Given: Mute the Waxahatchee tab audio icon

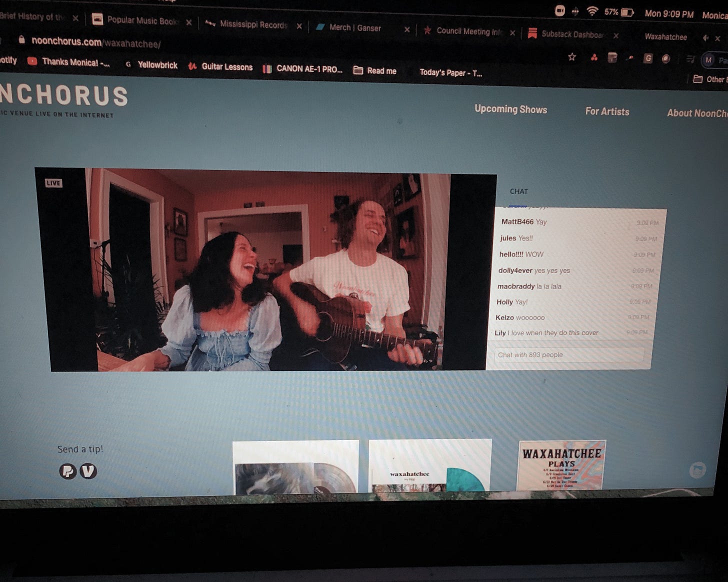Looking at the screenshot, I should click(x=706, y=37).
